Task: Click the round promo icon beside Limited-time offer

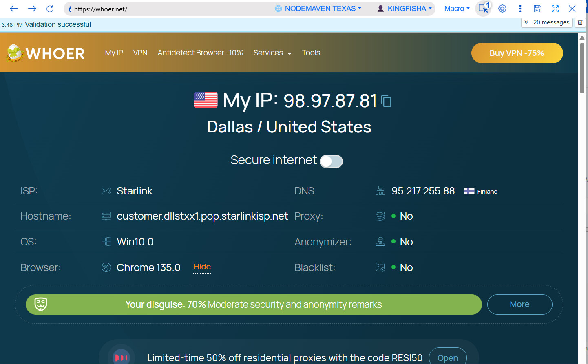Action: coord(121,357)
